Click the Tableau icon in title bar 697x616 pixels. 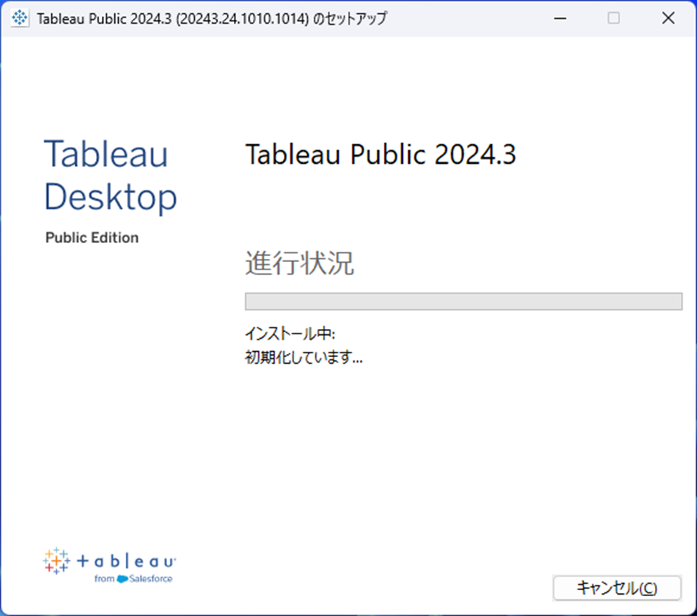point(20,18)
